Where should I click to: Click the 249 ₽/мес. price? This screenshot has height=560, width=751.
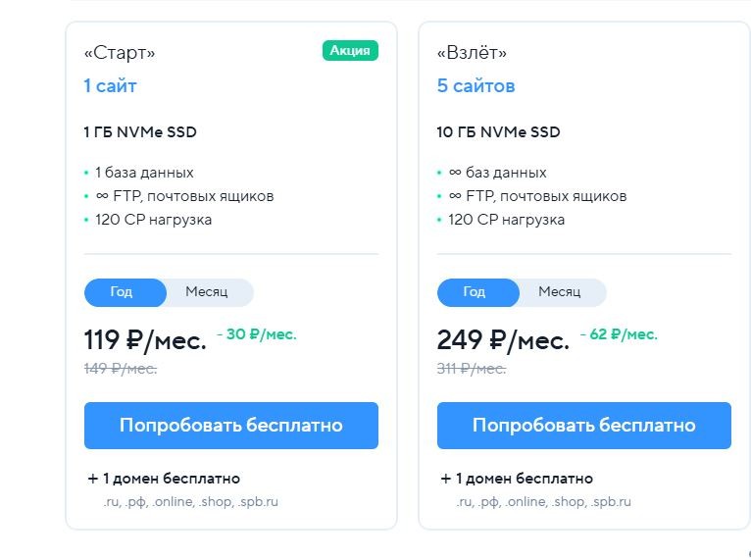click(503, 340)
